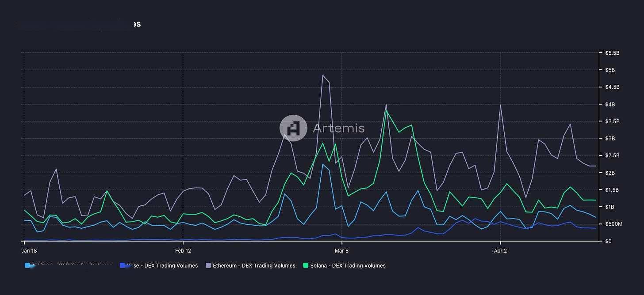The width and height of the screenshot is (644, 295).
Task: Click the 'Apr 2' x-axis date label
Action: pos(500,251)
